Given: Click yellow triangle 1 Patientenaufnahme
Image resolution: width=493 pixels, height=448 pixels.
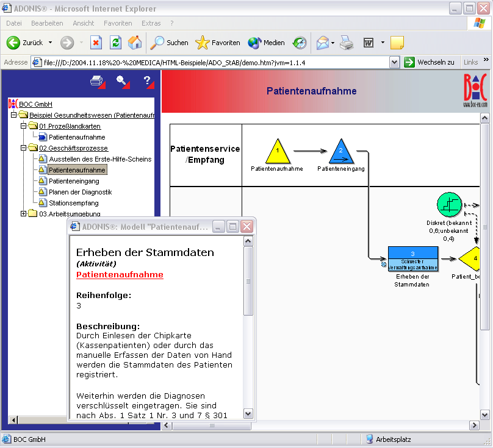Looking at the screenshot, I should pos(278,151).
